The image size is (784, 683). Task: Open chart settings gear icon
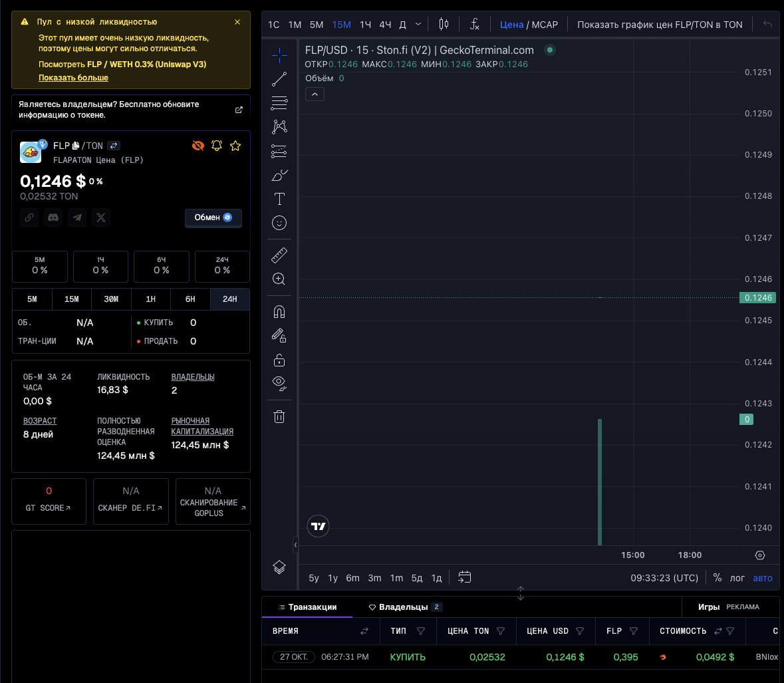click(x=760, y=555)
